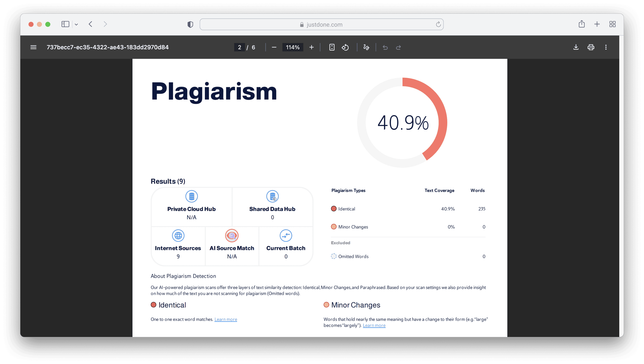Image resolution: width=644 pixels, height=364 pixels.
Task: Click the zoom out minus button
Action: (x=274, y=47)
